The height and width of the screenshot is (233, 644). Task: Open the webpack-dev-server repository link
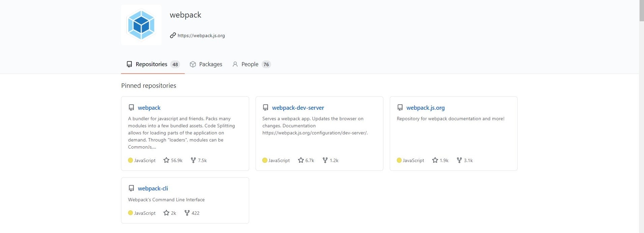click(x=298, y=108)
